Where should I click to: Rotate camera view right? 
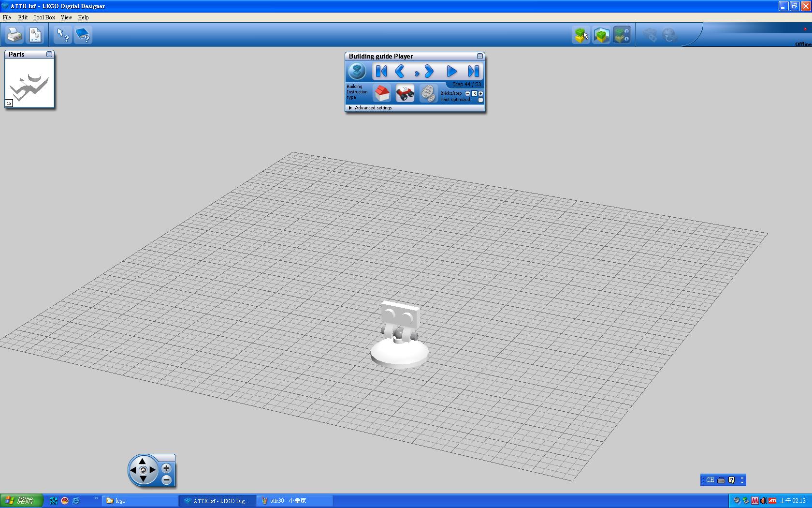point(152,470)
